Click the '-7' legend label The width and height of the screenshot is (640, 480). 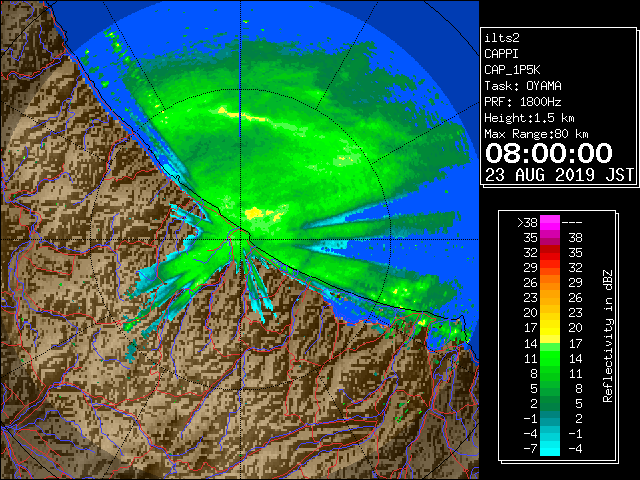[530, 448]
